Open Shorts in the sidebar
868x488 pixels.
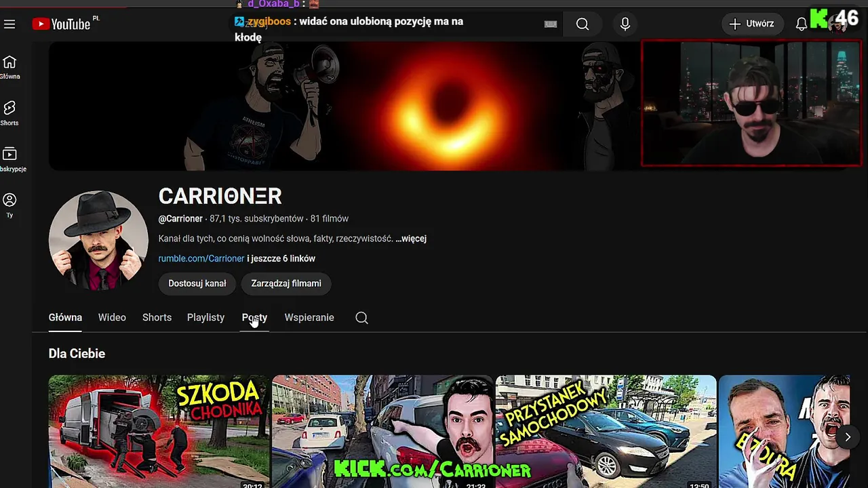[9, 114]
